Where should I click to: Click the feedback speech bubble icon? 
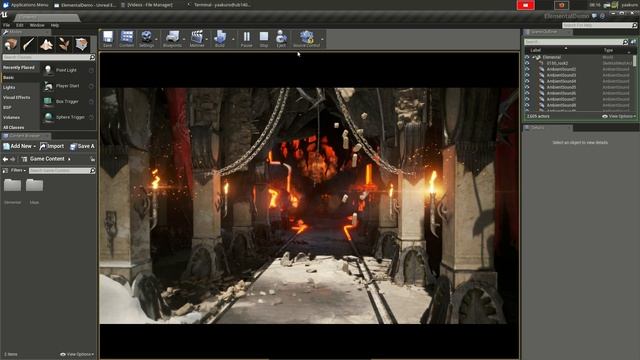click(x=594, y=16)
